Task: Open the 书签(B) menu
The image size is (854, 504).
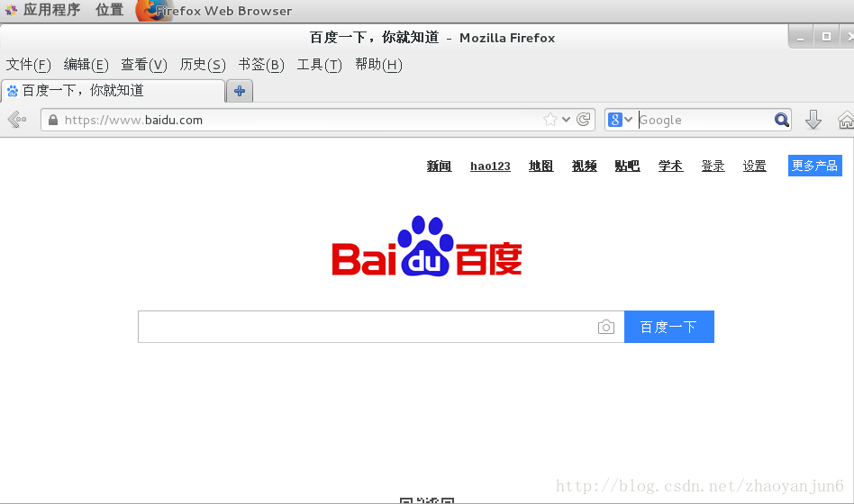Action: tap(261, 65)
